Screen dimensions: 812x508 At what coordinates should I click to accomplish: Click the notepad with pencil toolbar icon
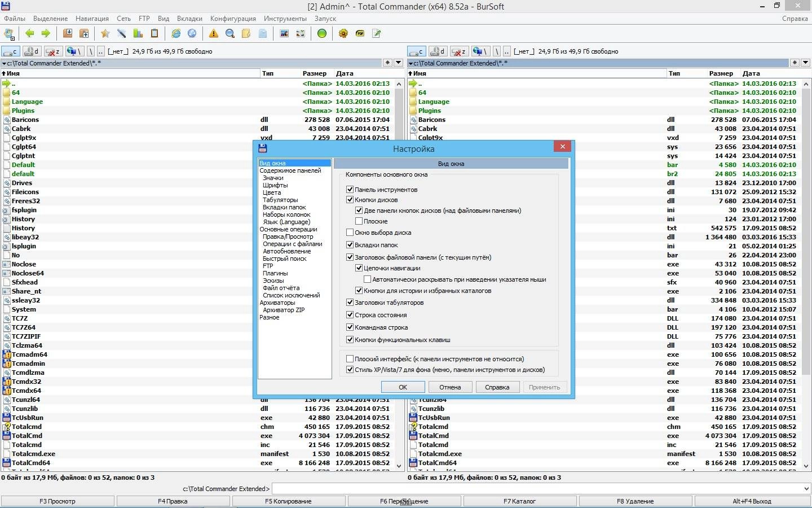pyautogui.click(x=376, y=33)
